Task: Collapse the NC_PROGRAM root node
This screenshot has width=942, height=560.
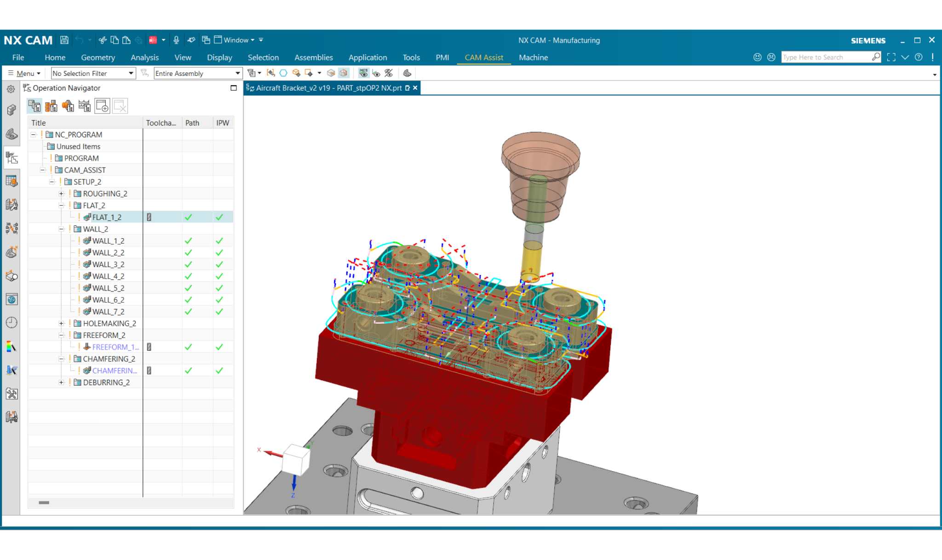Action: click(33, 135)
